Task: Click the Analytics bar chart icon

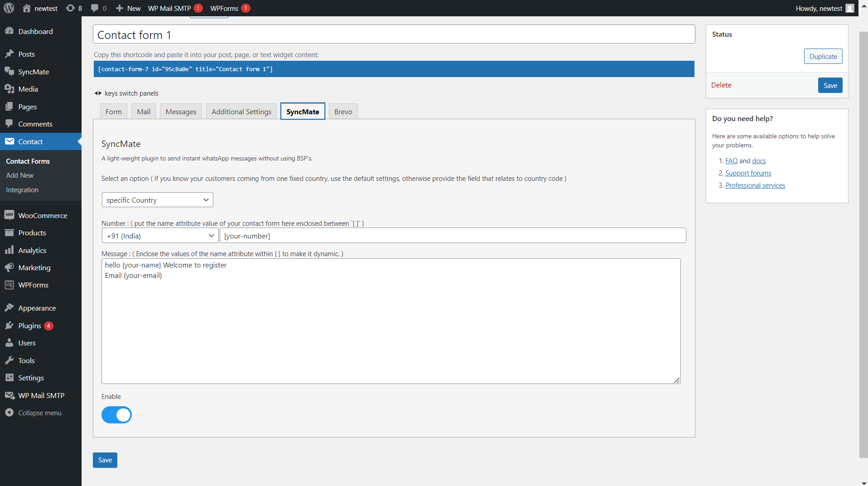Action: click(x=10, y=250)
